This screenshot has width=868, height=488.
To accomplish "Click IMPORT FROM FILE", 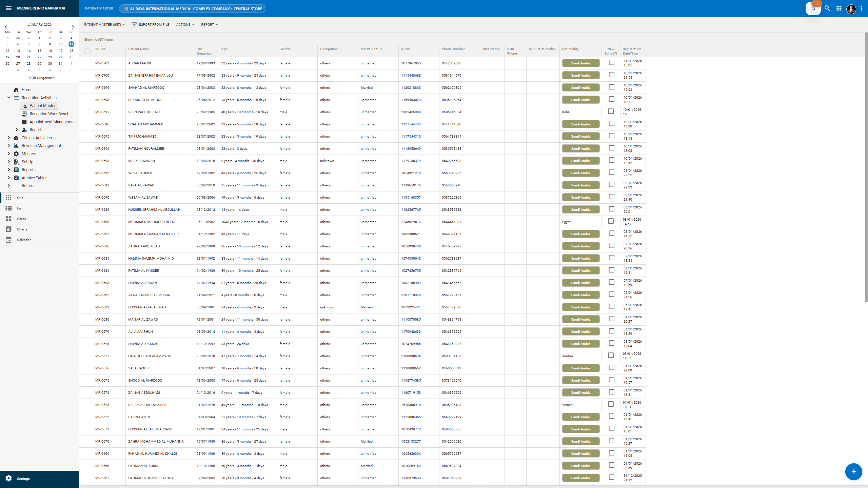I will tap(150, 24).
